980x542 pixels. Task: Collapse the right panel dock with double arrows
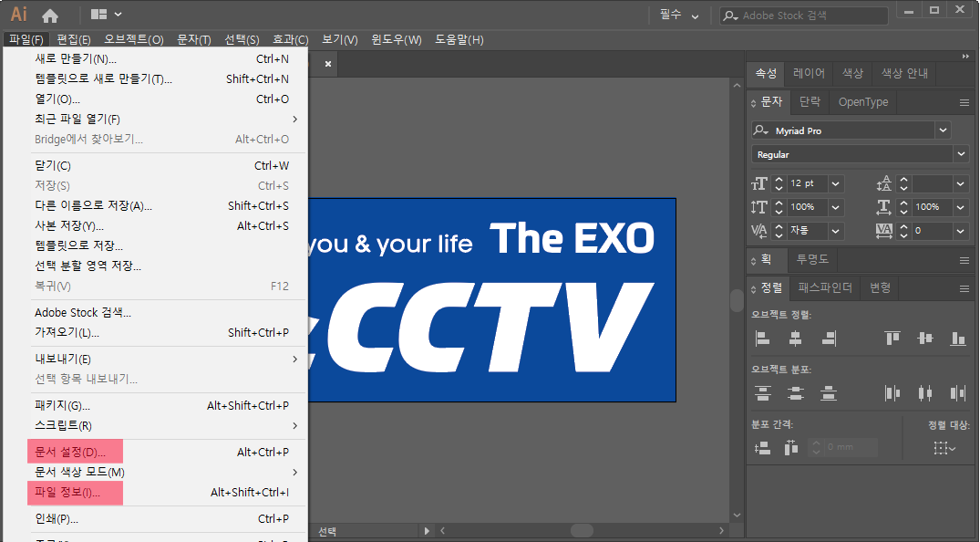click(965, 57)
